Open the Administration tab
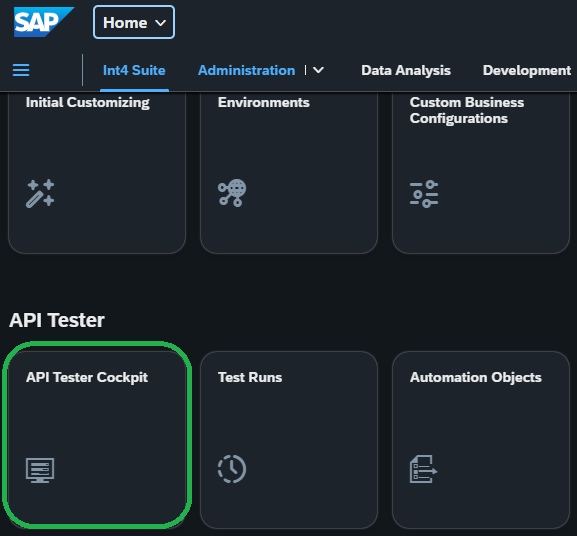The width and height of the screenshot is (577, 536). pos(247,70)
